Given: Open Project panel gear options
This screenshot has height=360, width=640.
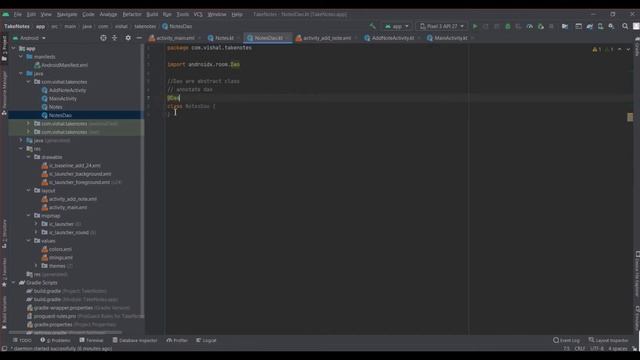Looking at the screenshot, I should [x=128, y=38].
